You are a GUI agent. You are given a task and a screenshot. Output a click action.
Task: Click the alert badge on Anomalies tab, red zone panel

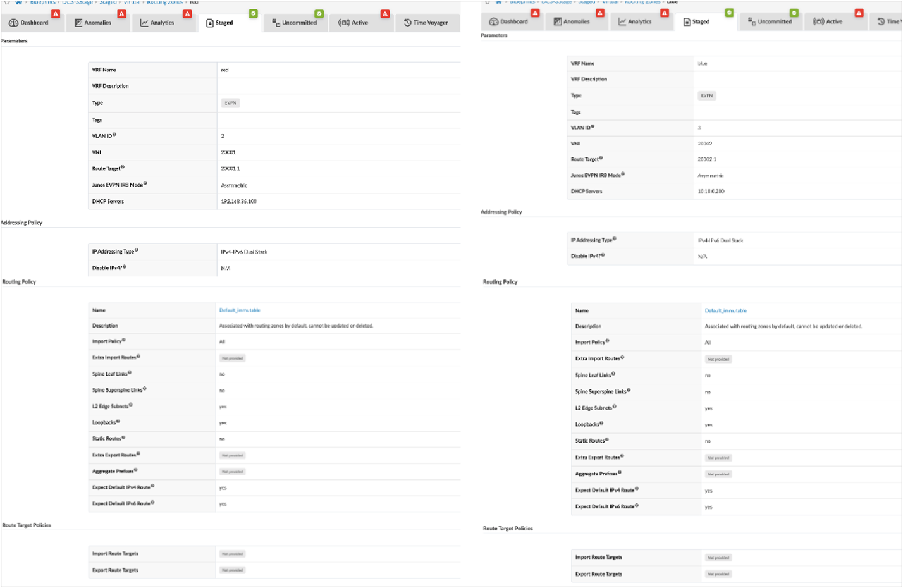click(121, 13)
